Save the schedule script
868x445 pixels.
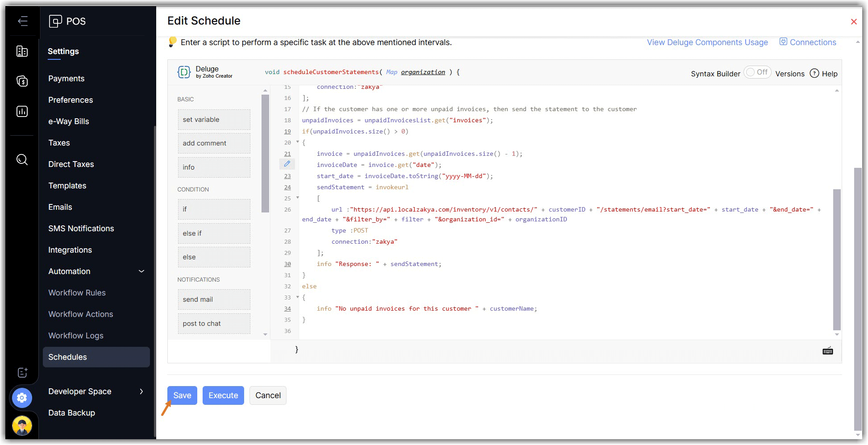[x=182, y=395]
